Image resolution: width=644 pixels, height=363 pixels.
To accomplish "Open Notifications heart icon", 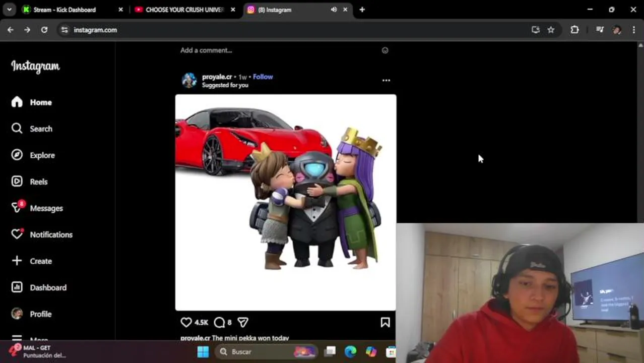I will tap(17, 234).
